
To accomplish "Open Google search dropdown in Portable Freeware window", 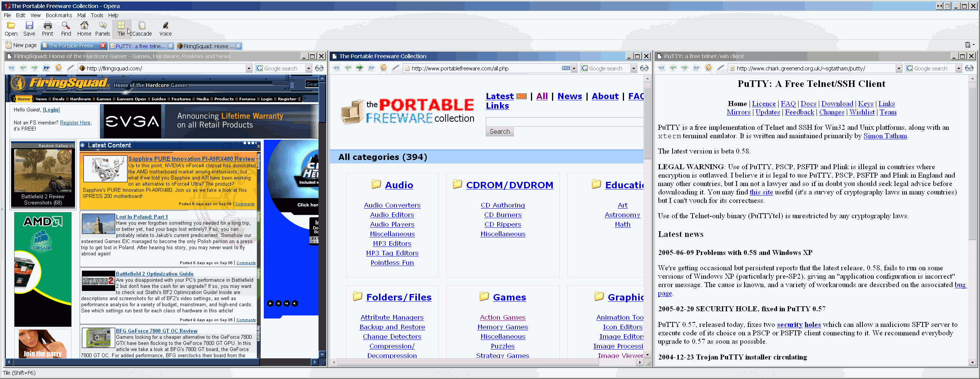I will pos(634,69).
